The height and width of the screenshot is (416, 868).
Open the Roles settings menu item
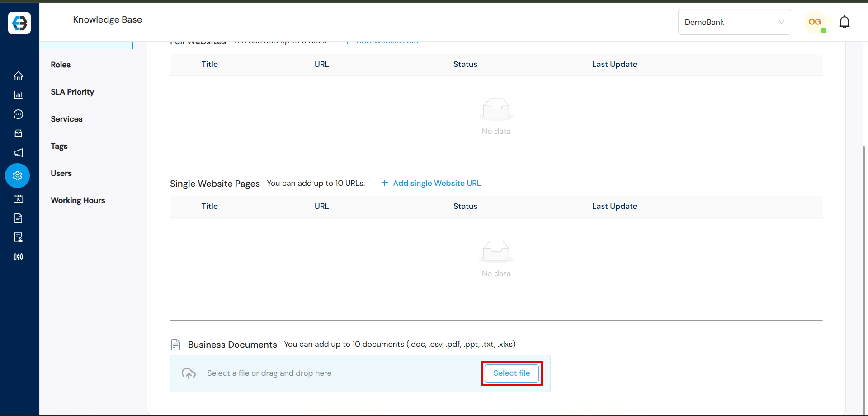point(61,65)
